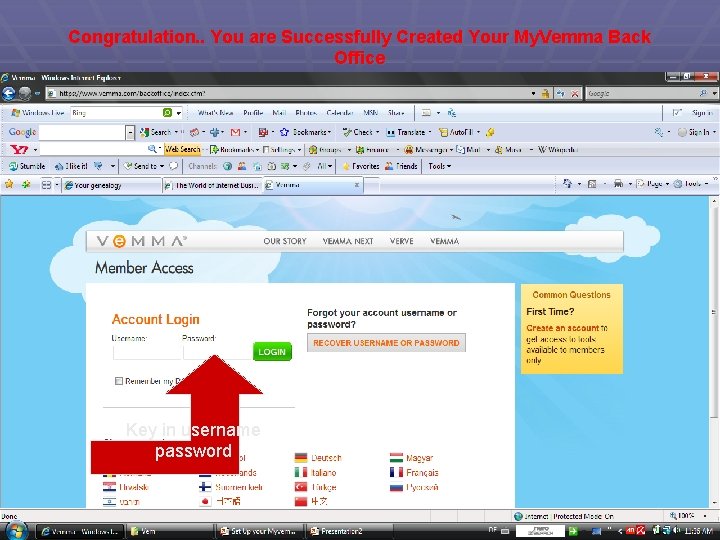Click RECOVER USERNAME OR PASSWORD button
720x540 pixels.
pyautogui.click(x=386, y=343)
